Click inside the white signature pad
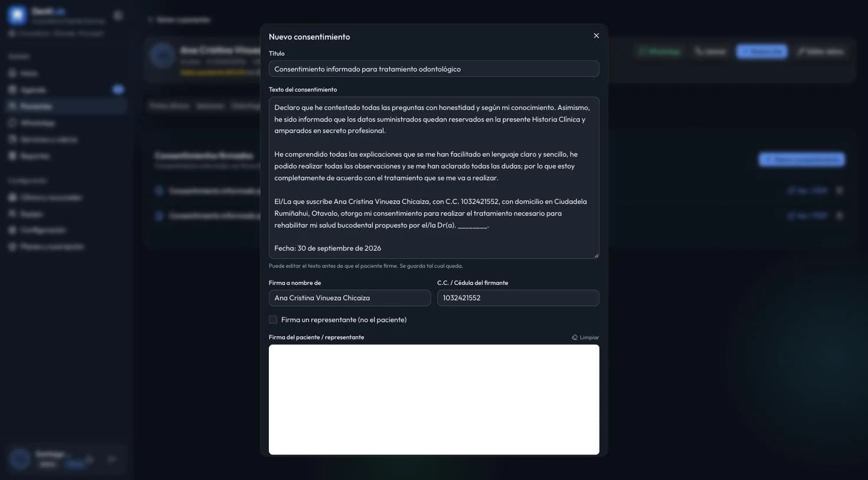Image resolution: width=868 pixels, height=480 pixels. (434, 400)
